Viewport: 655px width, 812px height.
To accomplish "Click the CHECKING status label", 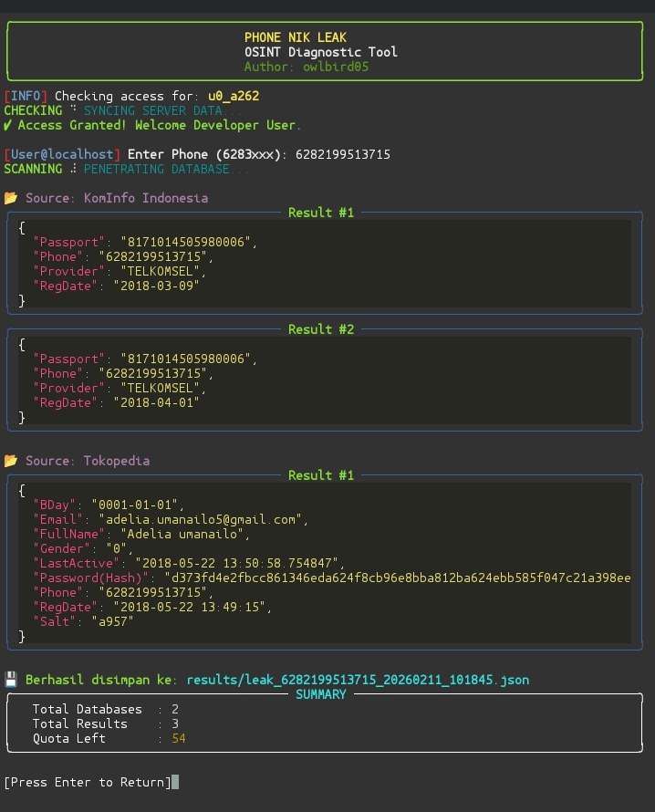I will click(x=33, y=110).
